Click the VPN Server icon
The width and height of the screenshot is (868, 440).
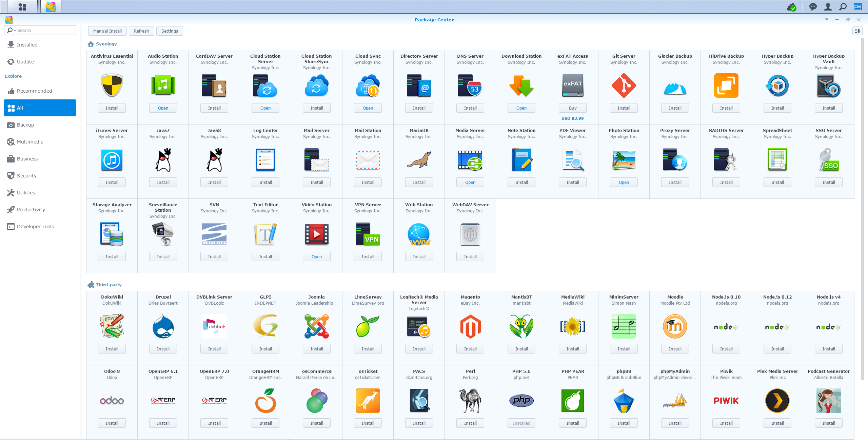pyautogui.click(x=368, y=234)
